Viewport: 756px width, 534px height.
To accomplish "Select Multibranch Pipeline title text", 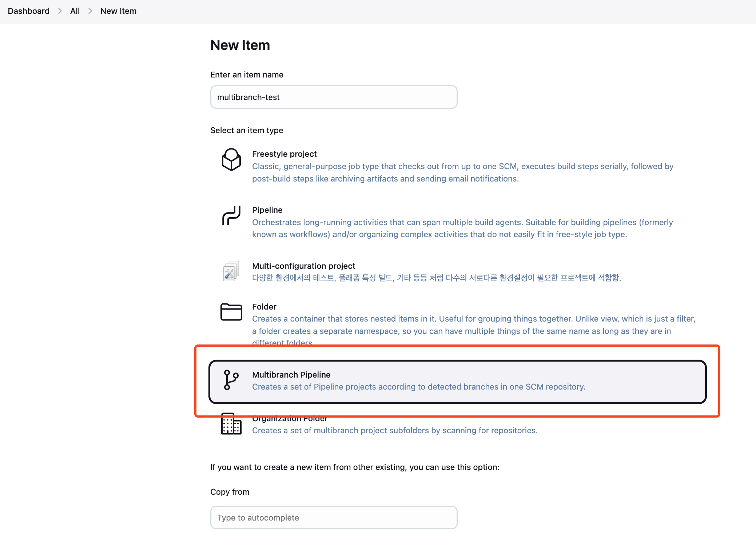I will (291, 375).
